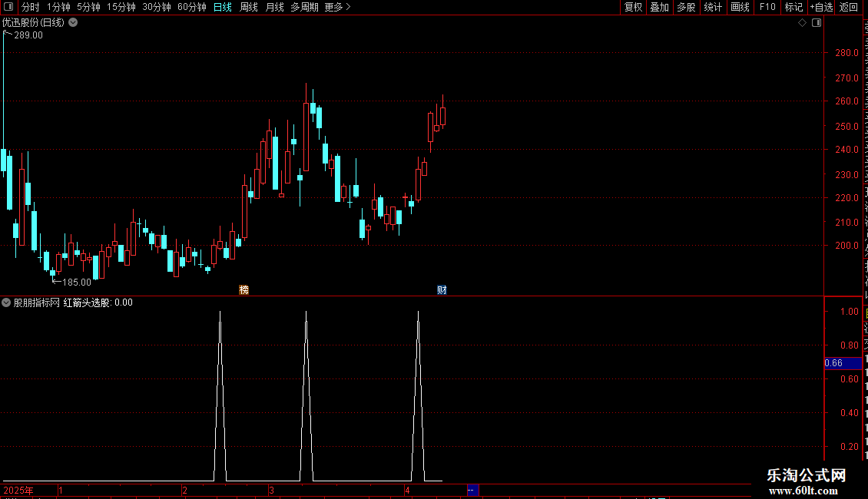Viewport: 868px width, 499px height.
Task: Click the 200.0 price axis label
Action: click(847, 245)
